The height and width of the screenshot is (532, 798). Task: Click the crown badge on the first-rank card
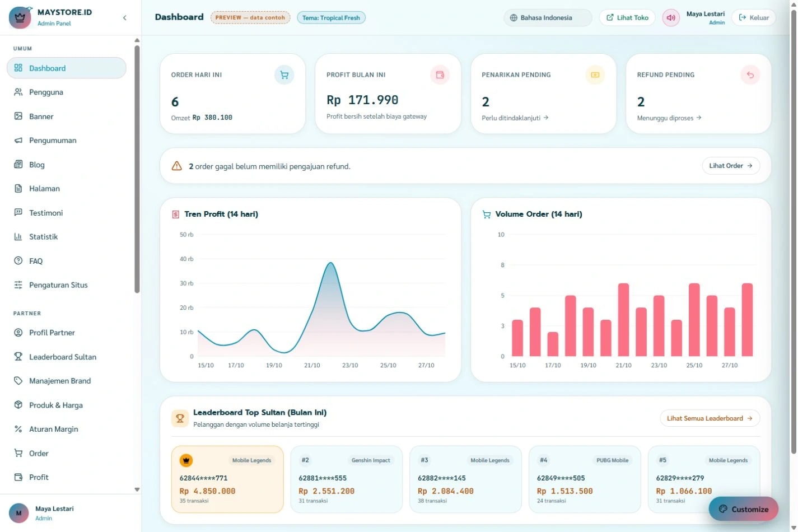tap(186, 460)
